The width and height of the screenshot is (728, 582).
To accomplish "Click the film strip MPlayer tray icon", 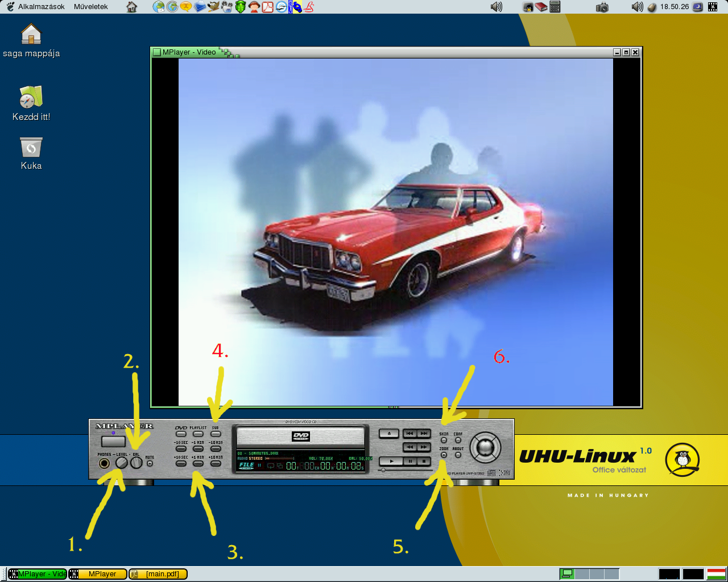I will tap(713, 7).
